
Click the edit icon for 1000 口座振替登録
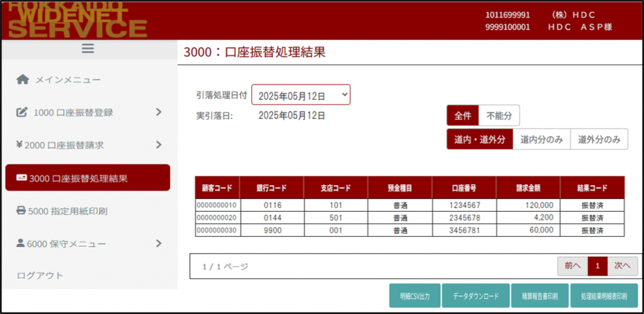tap(22, 112)
